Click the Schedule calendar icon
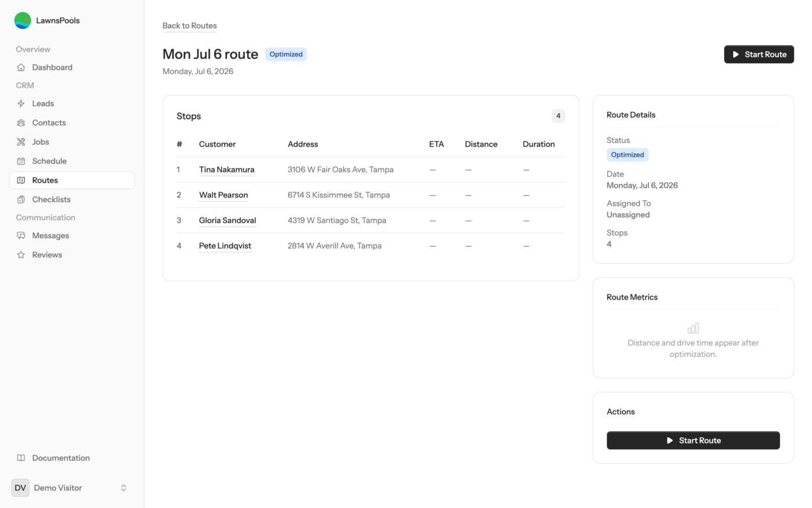Image resolution: width=812 pixels, height=508 pixels. [21, 161]
